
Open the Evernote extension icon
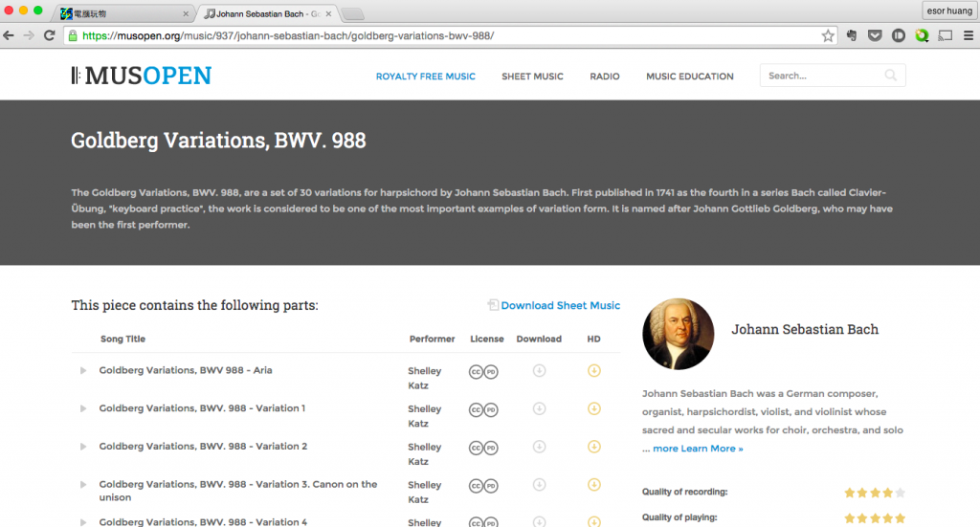[852, 35]
